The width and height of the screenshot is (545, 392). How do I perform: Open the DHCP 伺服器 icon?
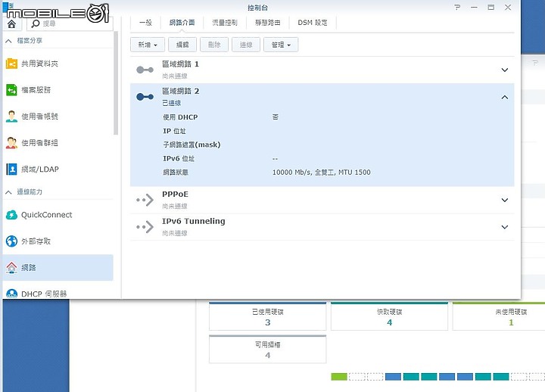(x=11, y=294)
